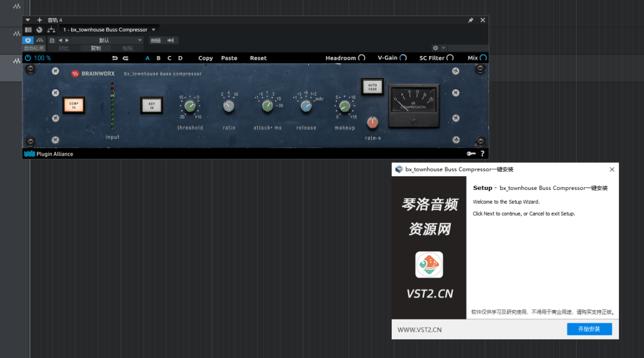644x358 pixels.
Task: Adjust the threshold knob
Action: 190,106
